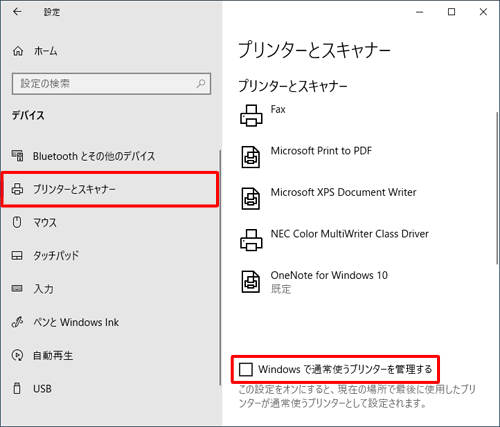This screenshot has width=500, height=427.
Task: Click the printer icon beside プリンターとスキャナー in sidebar
Action: 17,189
